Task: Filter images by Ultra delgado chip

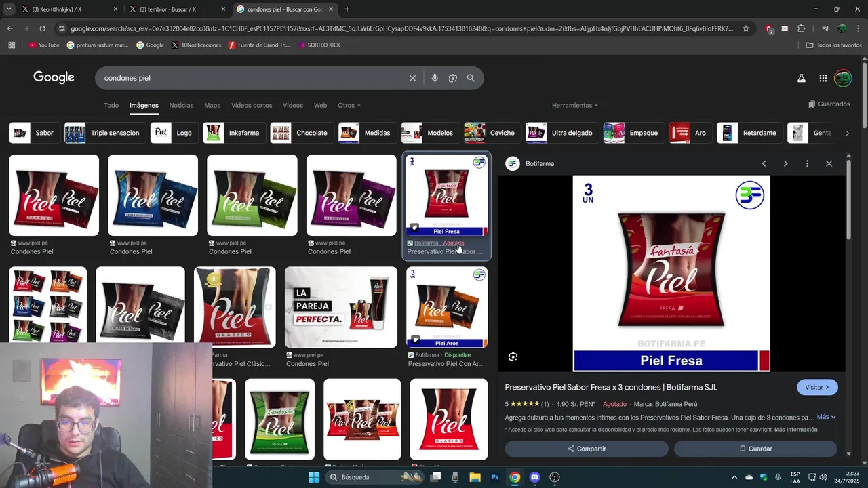Action: pyautogui.click(x=562, y=133)
